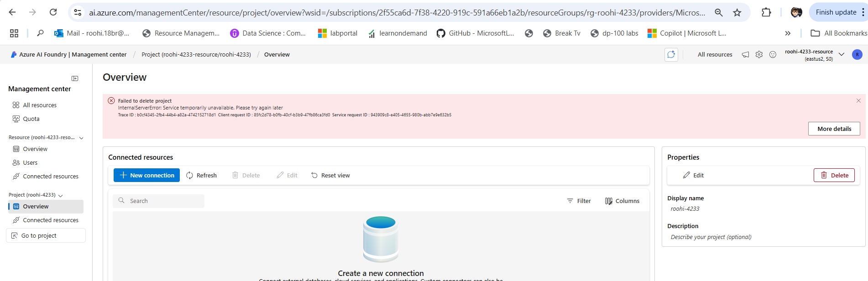
Task: Open Break Tv bookmark
Action: (x=562, y=33)
